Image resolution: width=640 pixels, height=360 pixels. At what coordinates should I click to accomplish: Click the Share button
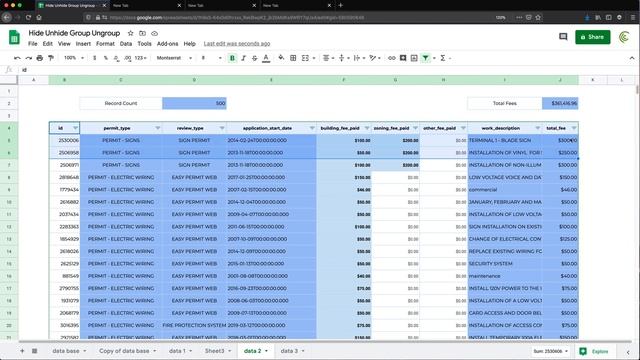coord(593,37)
